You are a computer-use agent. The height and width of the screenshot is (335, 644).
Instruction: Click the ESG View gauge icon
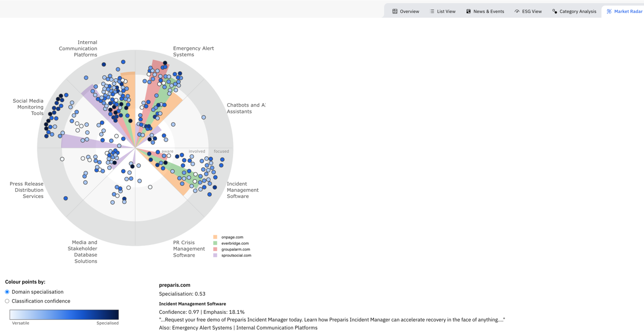[517, 11]
